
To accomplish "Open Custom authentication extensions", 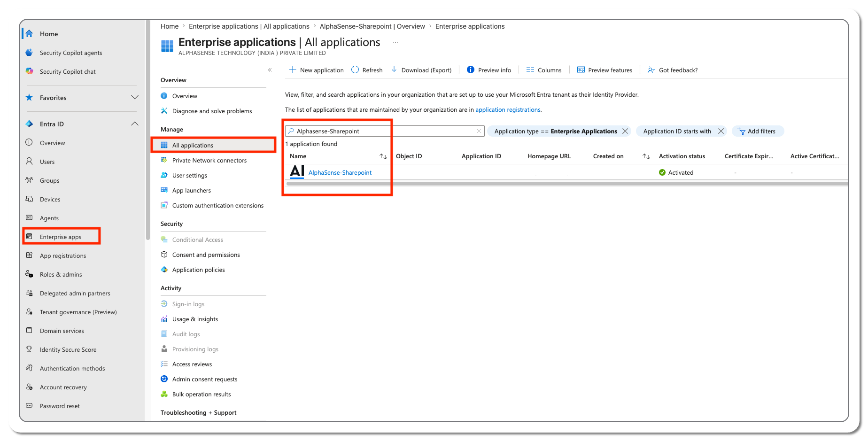I will click(217, 206).
